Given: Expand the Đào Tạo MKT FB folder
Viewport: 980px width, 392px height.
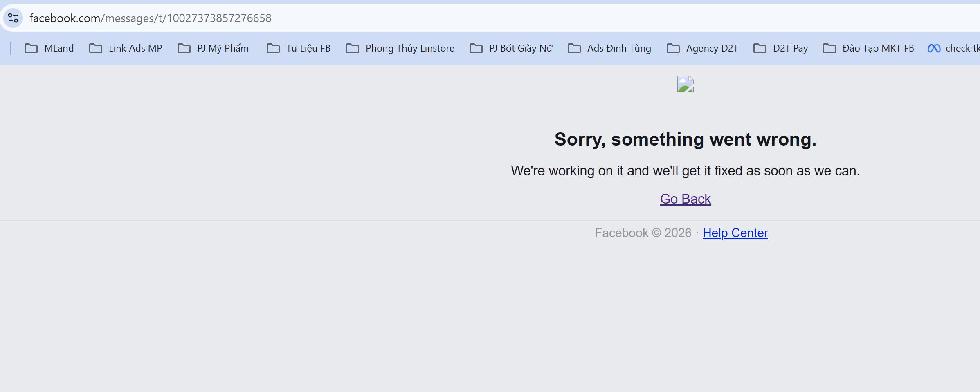Looking at the screenshot, I should [x=868, y=48].
